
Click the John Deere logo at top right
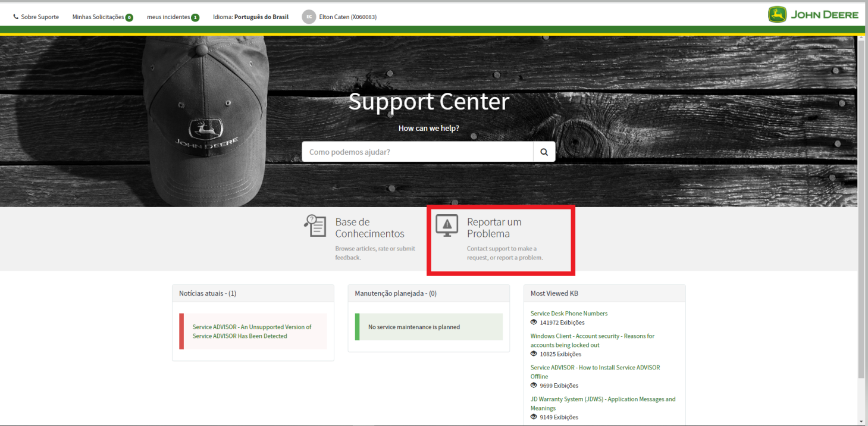click(x=813, y=15)
